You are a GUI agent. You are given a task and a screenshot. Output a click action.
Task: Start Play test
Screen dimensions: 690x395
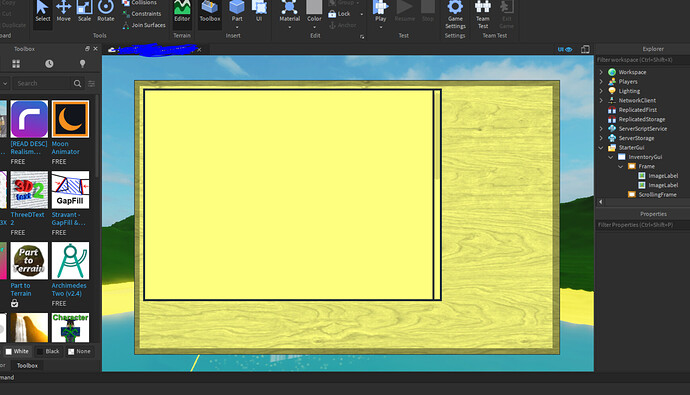(x=381, y=11)
